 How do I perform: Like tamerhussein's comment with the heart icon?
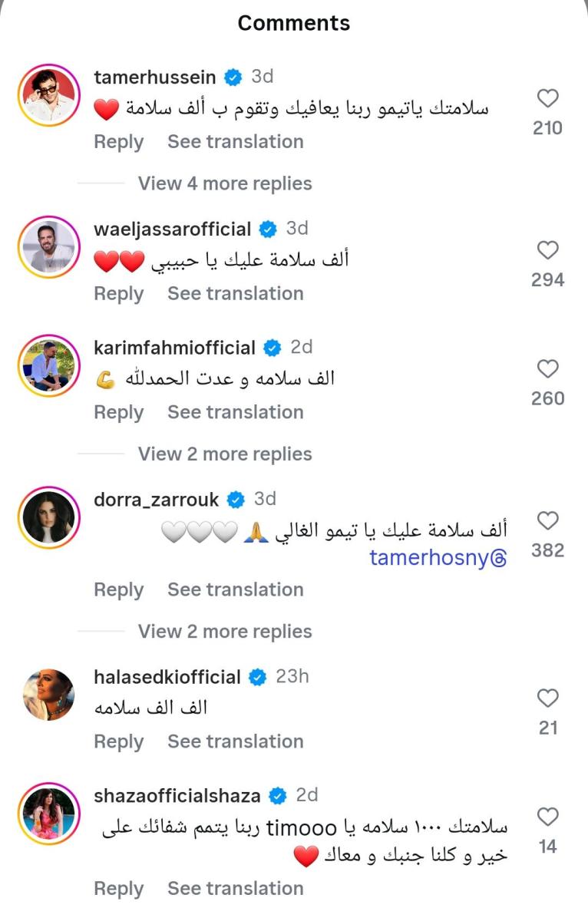[547, 97]
